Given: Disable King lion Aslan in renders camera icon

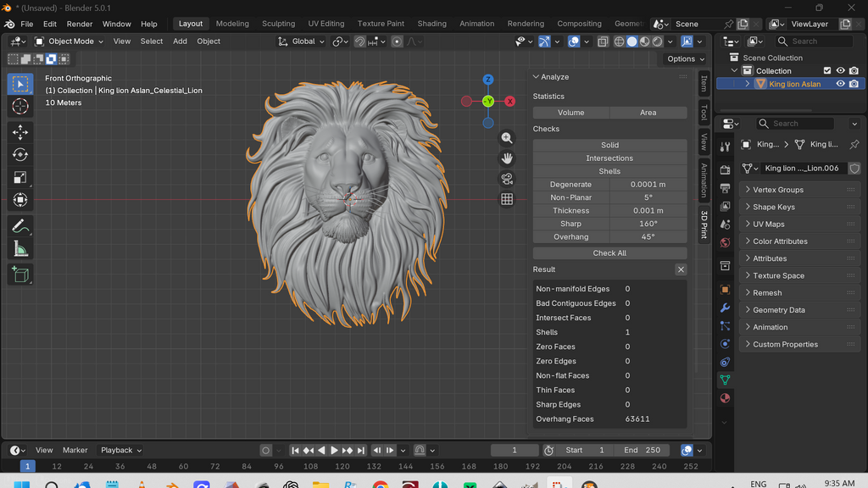Looking at the screenshot, I should click(854, 84).
